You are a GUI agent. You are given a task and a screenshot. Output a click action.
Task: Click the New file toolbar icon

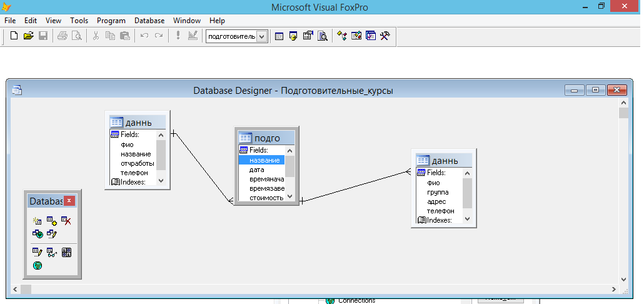(14, 36)
